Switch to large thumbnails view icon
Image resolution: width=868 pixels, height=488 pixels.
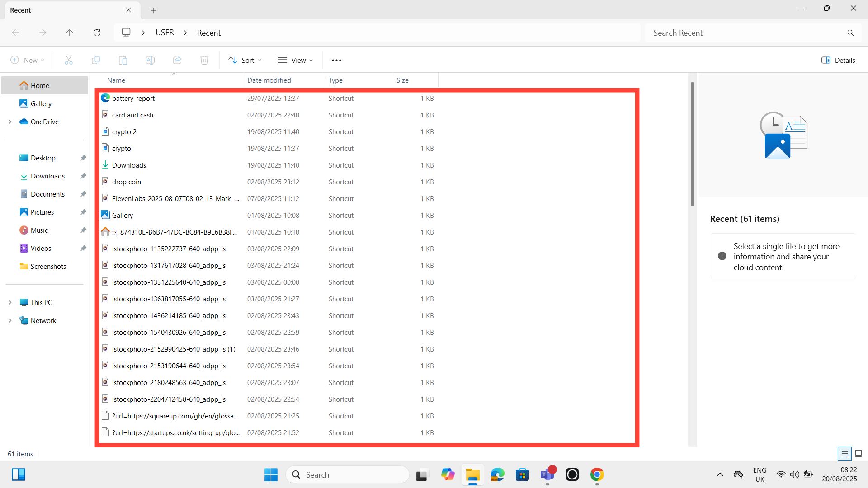(x=858, y=454)
